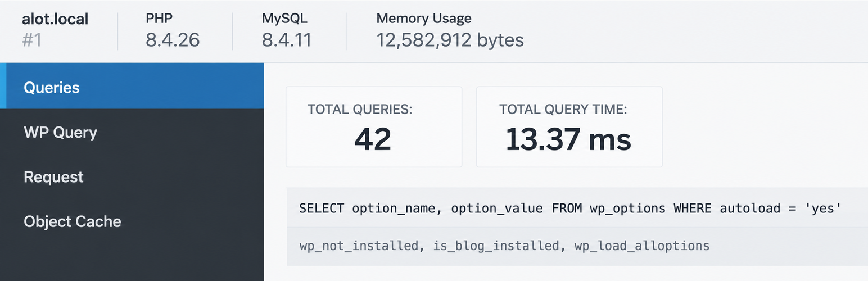Click the #1 blog ID label
The image size is (868, 281).
click(x=31, y=40)
